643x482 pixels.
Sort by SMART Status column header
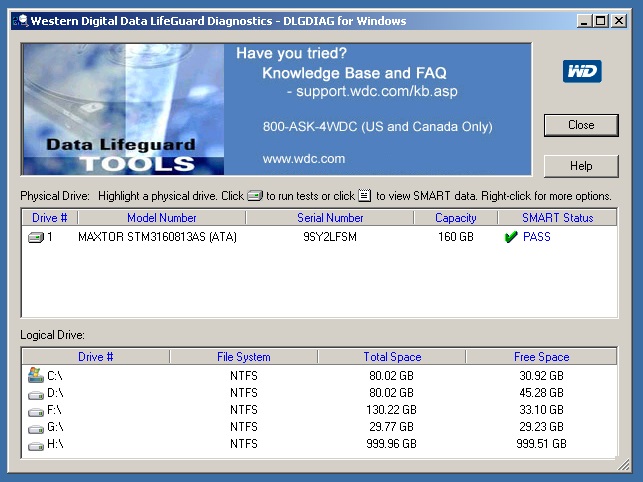tap(557, 218)
